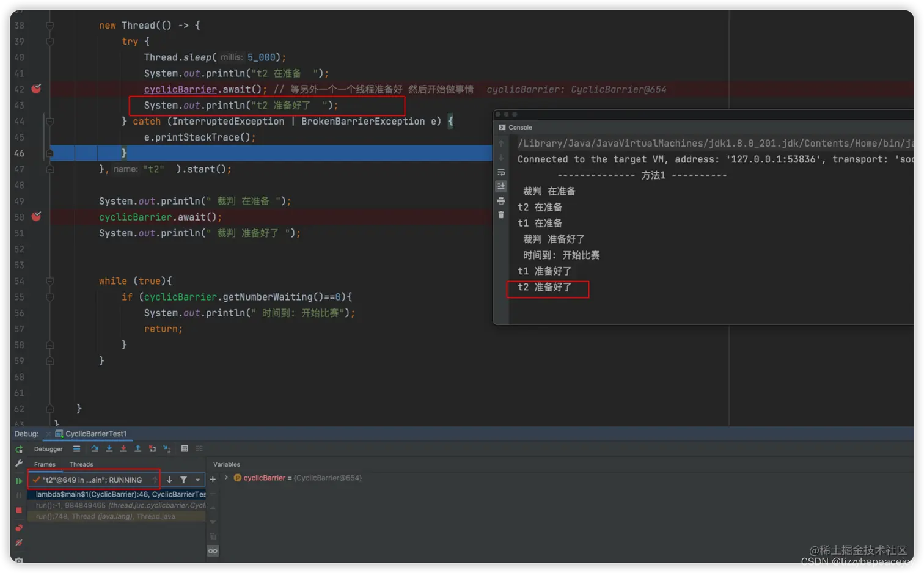The image size is (924, 573).
Task: Collapse the lambda fold marker at line 38
Action: pyautogui.click(x=50, y=26)
